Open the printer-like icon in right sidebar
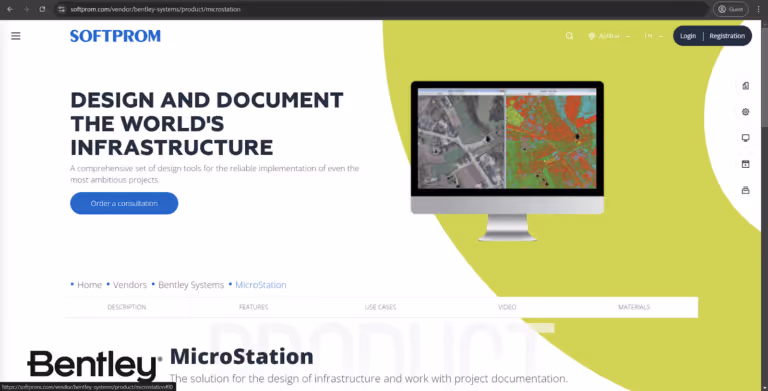 pyautogui.click(x=745, y=190)
